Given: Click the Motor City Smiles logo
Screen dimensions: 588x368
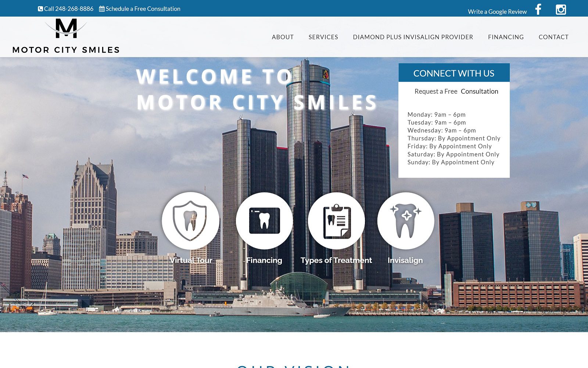Looking at the screenshot, I should 66,36.
